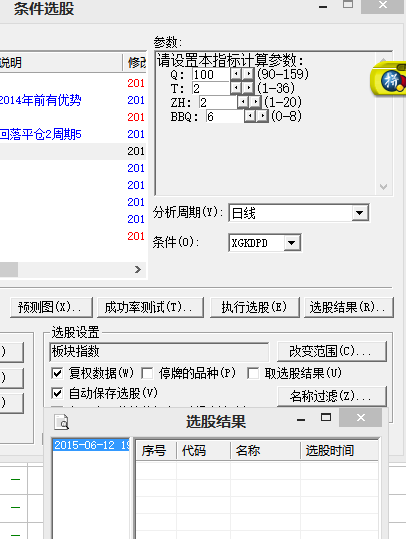Increase the BBQ parameter with right arrow
The width and height of the screenshot is (406, 539).
pyautogui.click(x=262, y=116)
